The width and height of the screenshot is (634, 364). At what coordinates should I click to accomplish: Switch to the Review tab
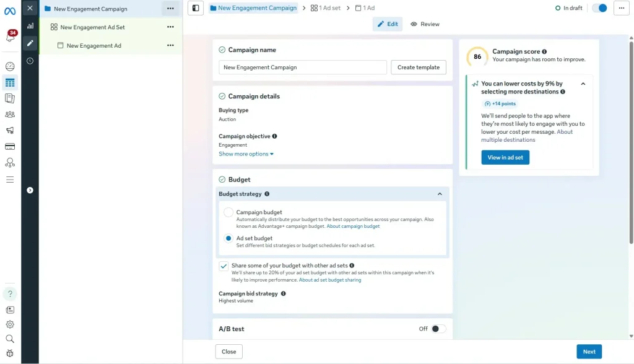pyautogui.click(x=425, y=24)
